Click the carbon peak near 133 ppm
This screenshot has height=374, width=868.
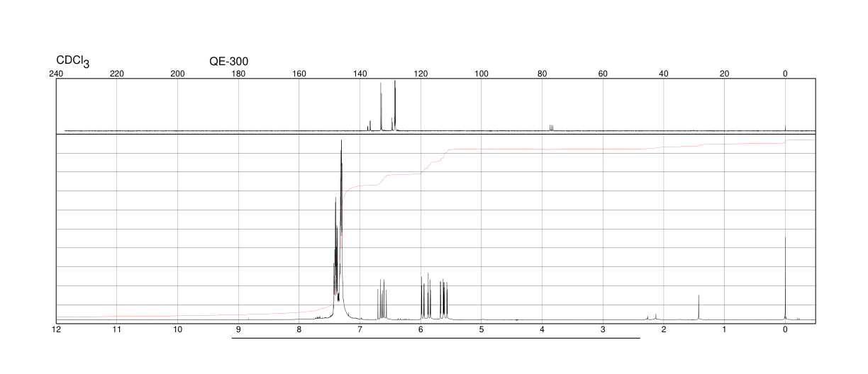[381, 107]
